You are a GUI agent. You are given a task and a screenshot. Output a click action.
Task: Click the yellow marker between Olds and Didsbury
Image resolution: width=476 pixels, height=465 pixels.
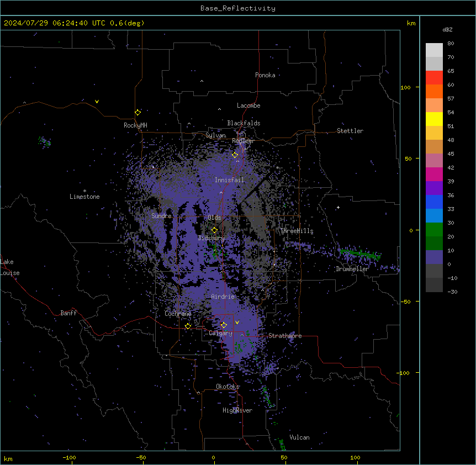click(214, 230)
